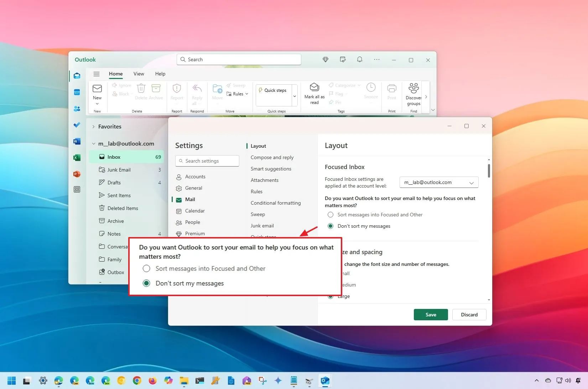The width and height of the screenshot is (588, 389).
Task: Open the Sent Items folder
Action: (x=126, y=195)
